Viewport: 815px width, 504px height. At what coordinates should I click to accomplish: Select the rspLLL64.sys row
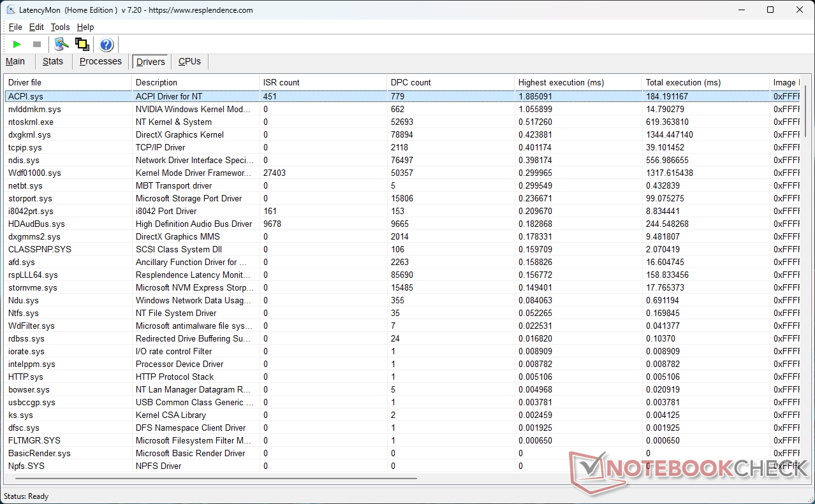pyautogui.click(x=402, y=275)
